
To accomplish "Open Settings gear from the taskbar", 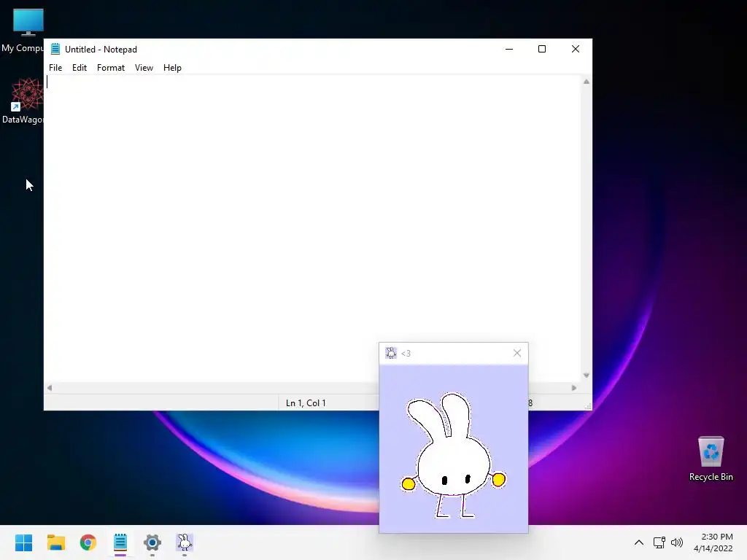I will [152, 542].
